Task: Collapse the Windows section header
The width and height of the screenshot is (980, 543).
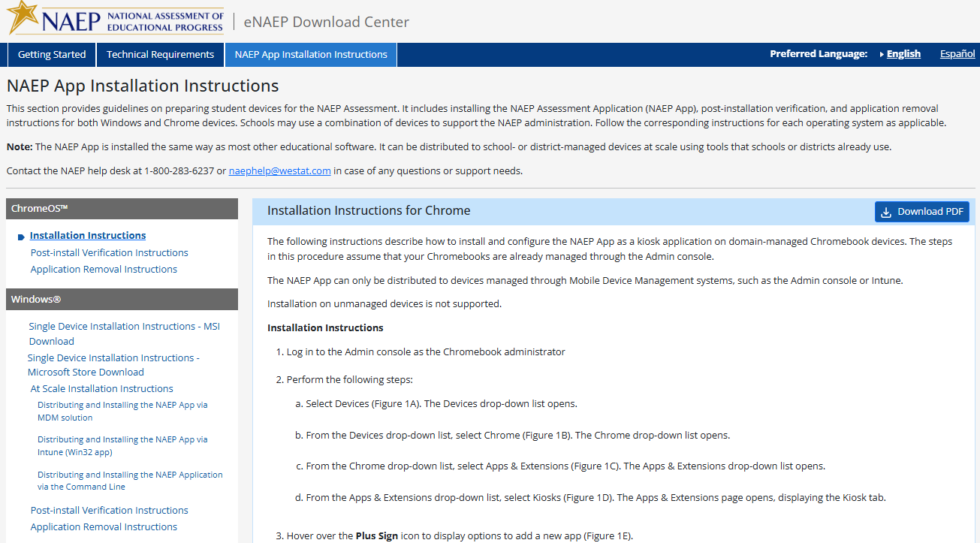Action: (x=122, y=300)
